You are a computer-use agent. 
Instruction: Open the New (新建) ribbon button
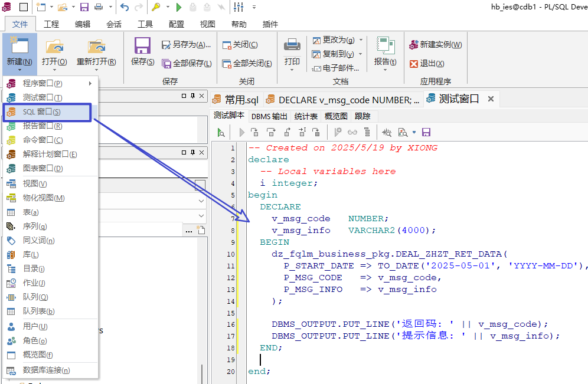[x=19, y=54]
